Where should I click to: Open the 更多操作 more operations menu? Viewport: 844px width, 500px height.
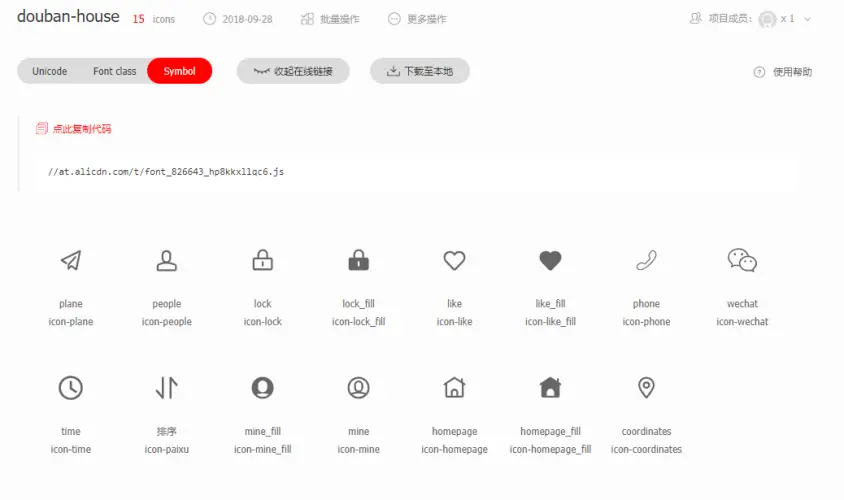pos(427,19)
